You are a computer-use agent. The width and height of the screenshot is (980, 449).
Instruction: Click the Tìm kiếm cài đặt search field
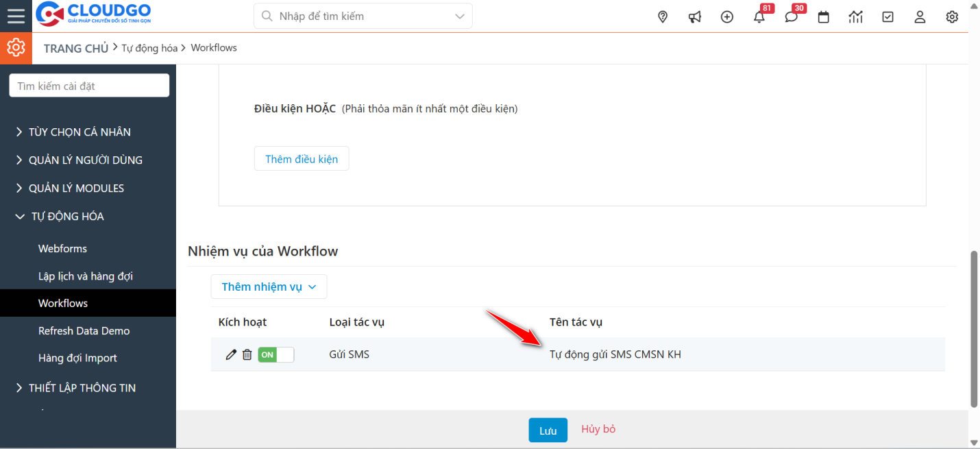click(88, 85)
